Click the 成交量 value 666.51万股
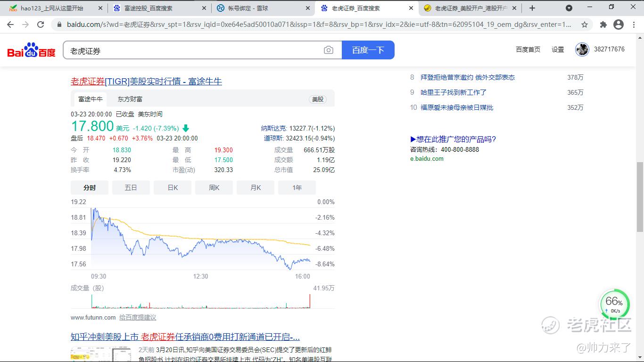 click(x=319, y=150)
